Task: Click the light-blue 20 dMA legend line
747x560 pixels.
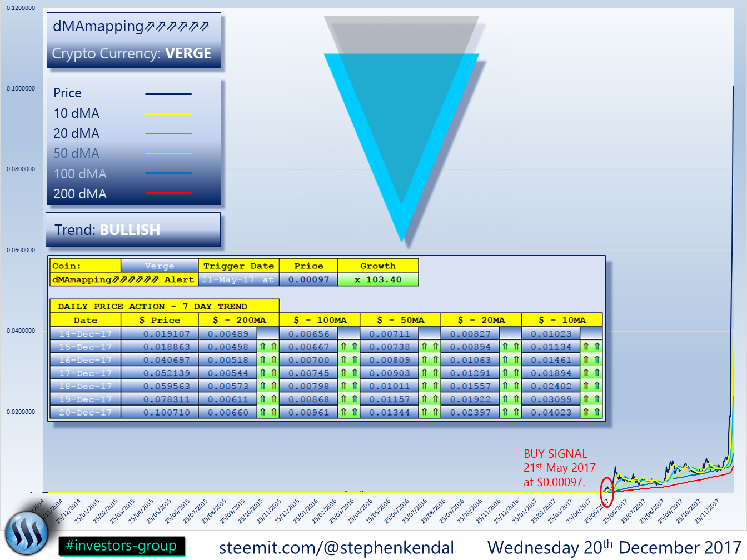Action: [x=168, y=133]
